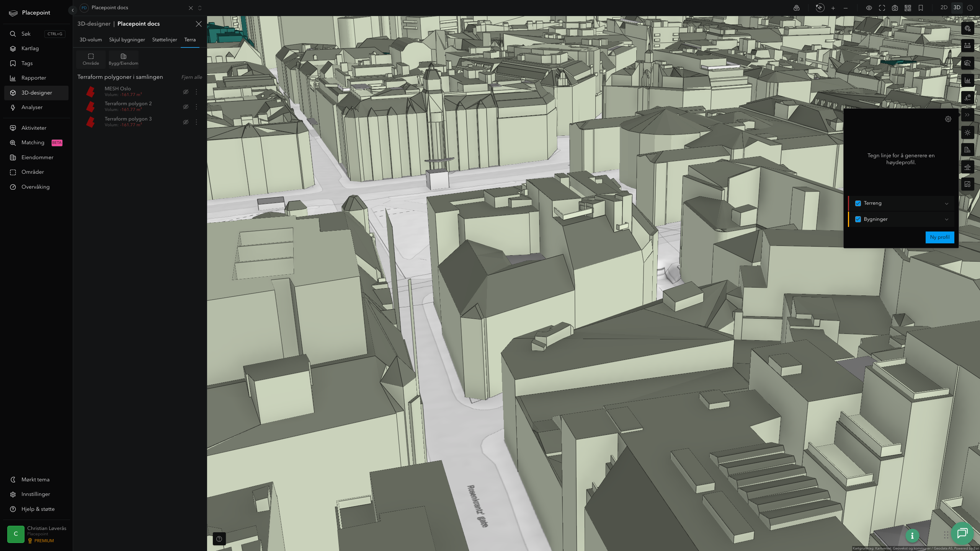980x551 pixels.
Task: Click the eye visibility icon in top toolbar
Action: point(869,8)
